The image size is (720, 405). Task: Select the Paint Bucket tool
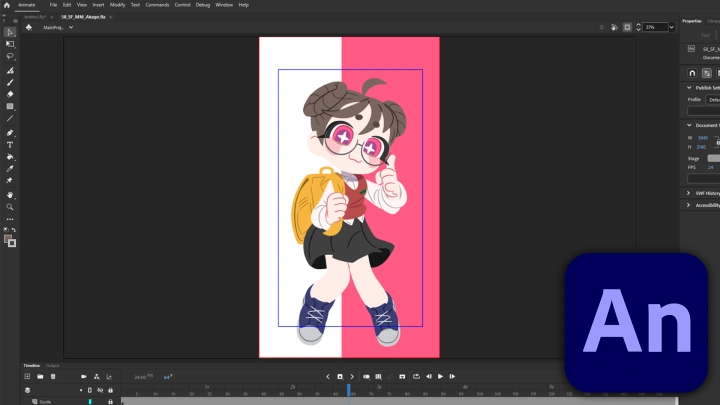pos(10,157)
